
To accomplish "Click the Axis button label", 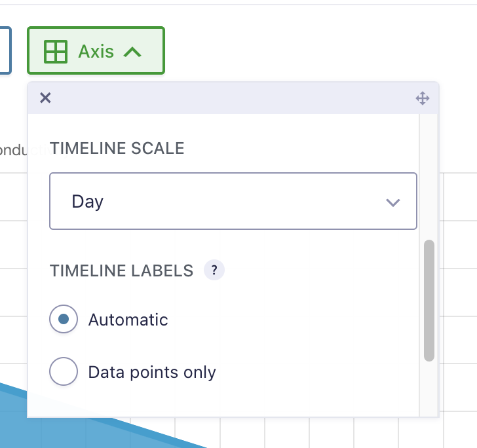I will coord(96,51).
